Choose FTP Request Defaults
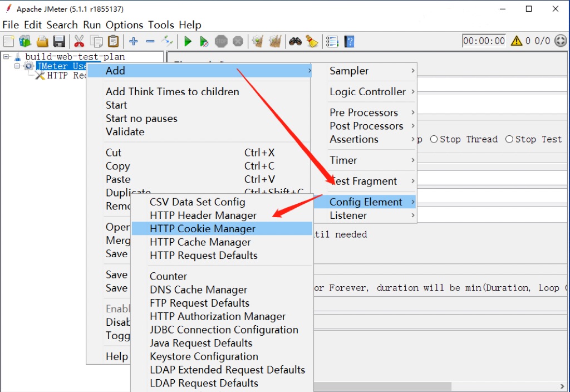Image resolution: width=570 pixels, height=392 pixels. [222, 303]
